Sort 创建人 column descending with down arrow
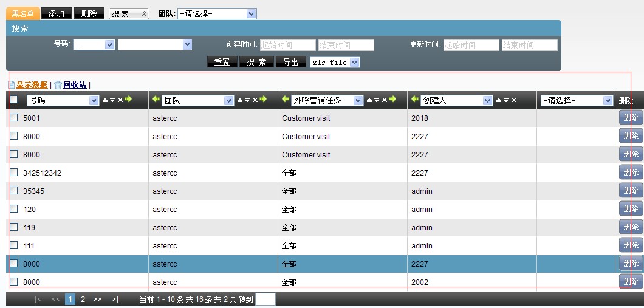The image size is (644, 308). 506,100
